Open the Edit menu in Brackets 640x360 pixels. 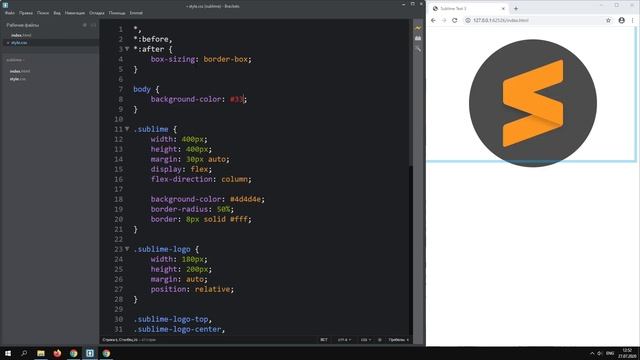[26, 13]
